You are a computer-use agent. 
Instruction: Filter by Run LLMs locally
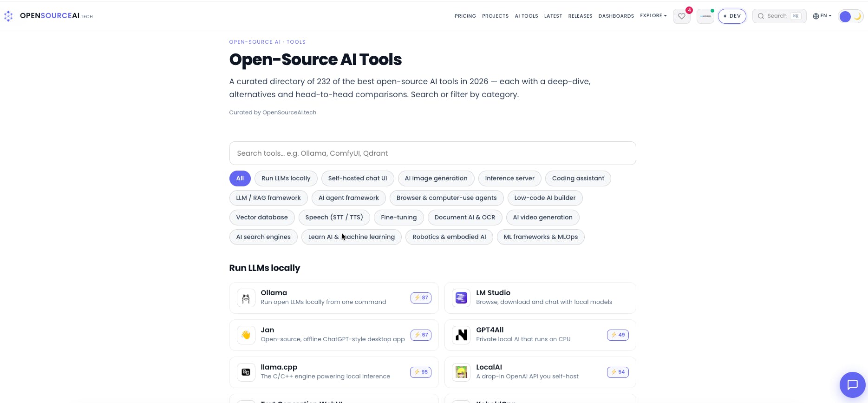pos(286,178)
